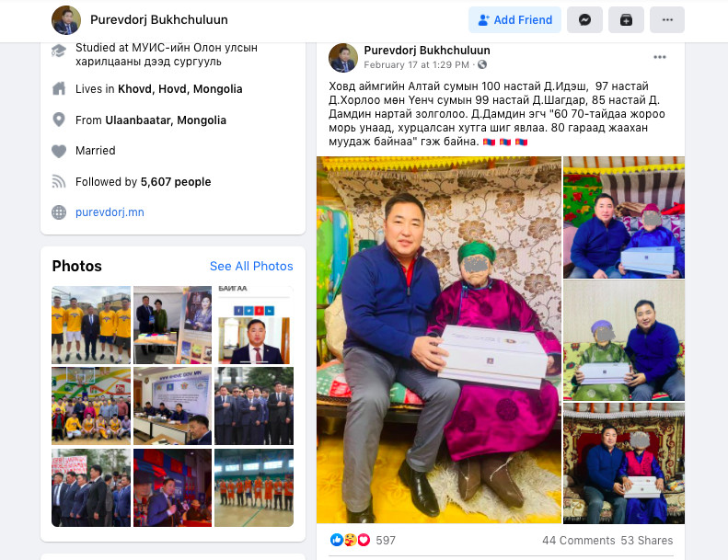Open basketball team yellow jerseys photo thumbnail
This screenshot has width=728, height=560.
[91, 325]
